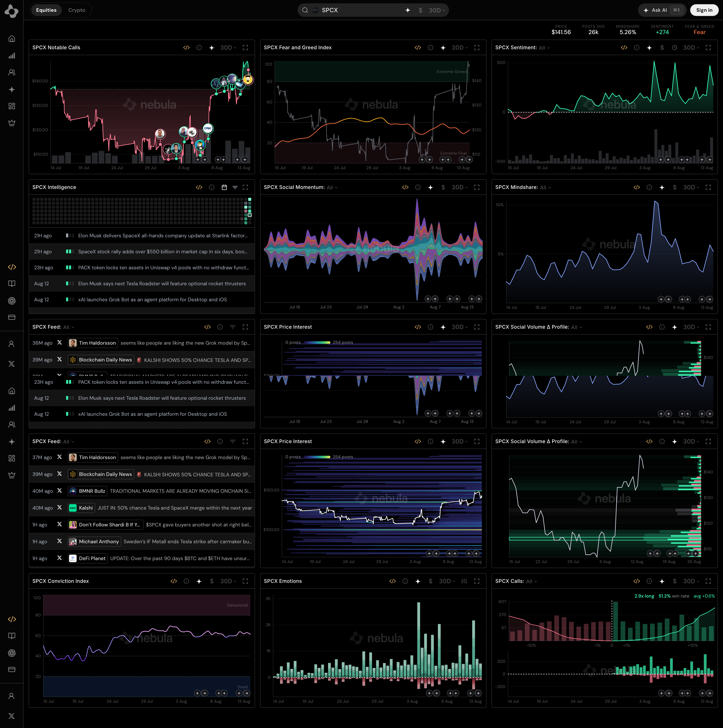
Task: Open 30D timeframe dropdown in SPCX Emotions
Action: [447, 581]
